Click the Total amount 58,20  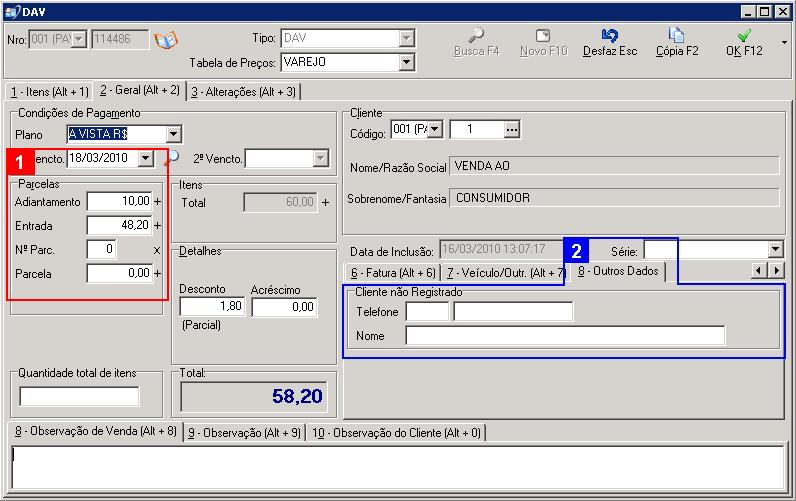[x=253, y=396]
